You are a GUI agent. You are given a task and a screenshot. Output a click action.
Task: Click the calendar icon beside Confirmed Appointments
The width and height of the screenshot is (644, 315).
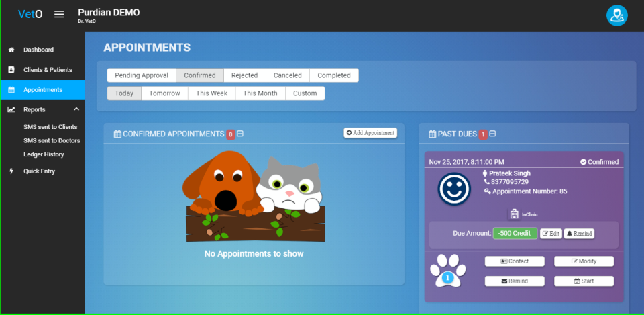point(117,134)
